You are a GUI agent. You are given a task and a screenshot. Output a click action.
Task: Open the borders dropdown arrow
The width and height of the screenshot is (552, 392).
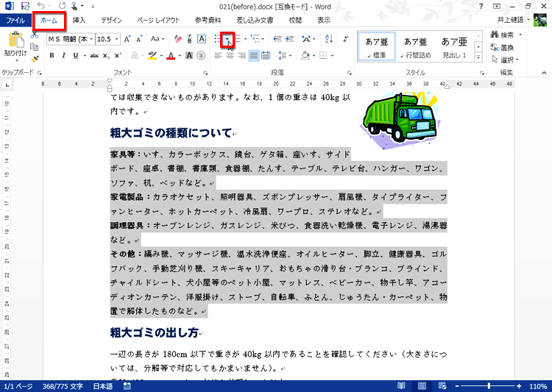[332, 56]
